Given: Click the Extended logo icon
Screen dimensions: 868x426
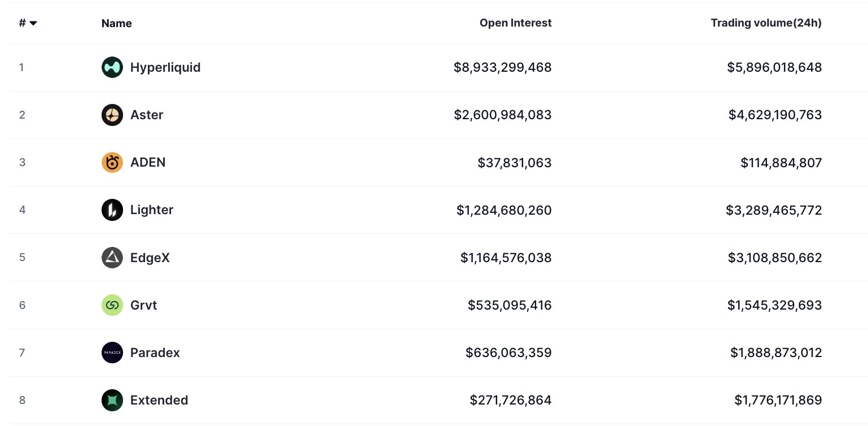Looking at the screenshot, I should 112,400.
